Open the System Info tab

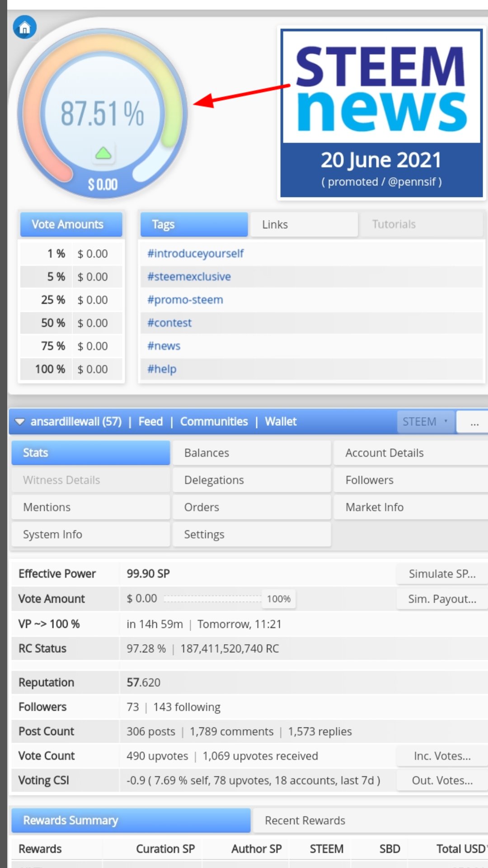(x=91, y=534)
